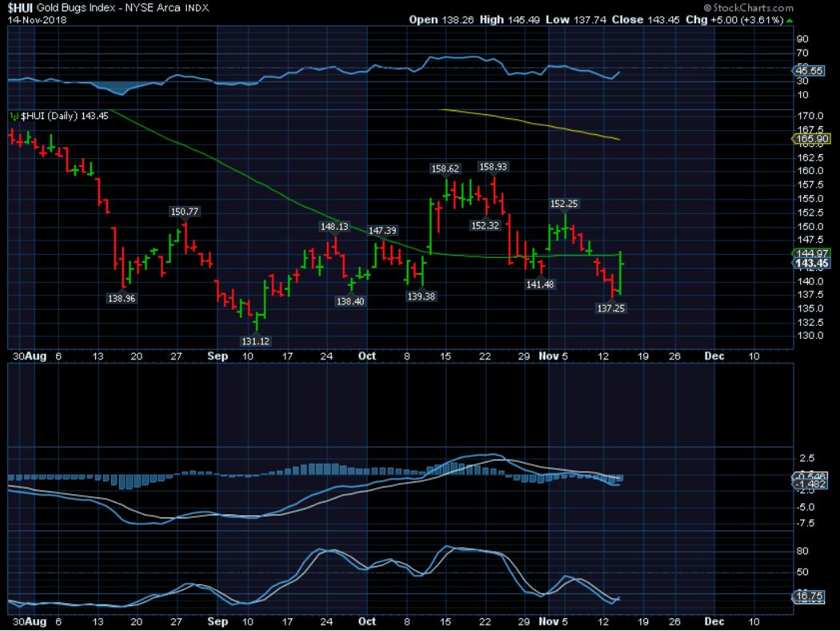Select the $HUI ticker symbol in header
840x631 pixels.
point(19,7)
